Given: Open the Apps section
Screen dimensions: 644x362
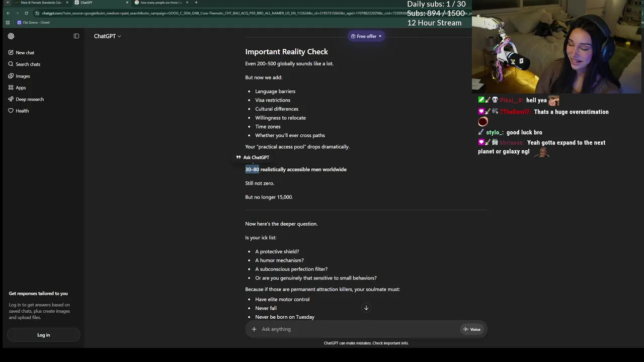Looking at the screenshot, I should [21, 87].
